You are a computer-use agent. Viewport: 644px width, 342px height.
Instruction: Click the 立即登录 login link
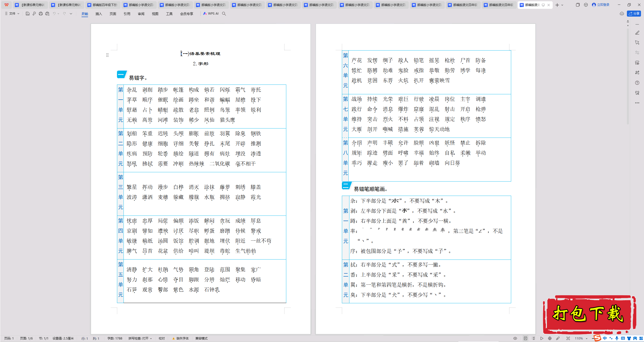click(601, 5)
